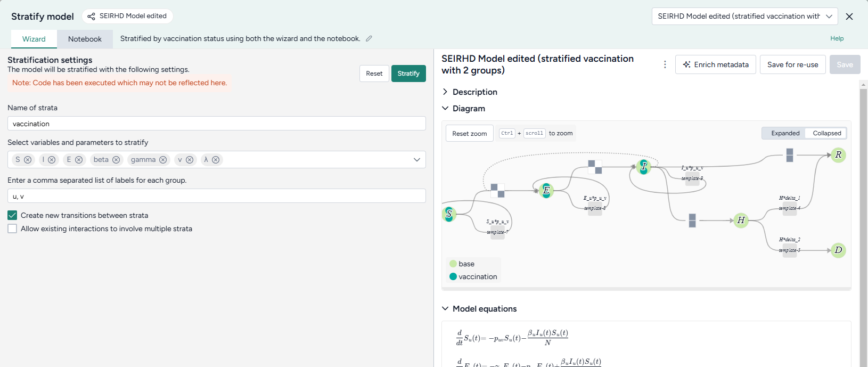868x367 pixels.
Task: Click the green Stratify button
Action: coord(408,74)
